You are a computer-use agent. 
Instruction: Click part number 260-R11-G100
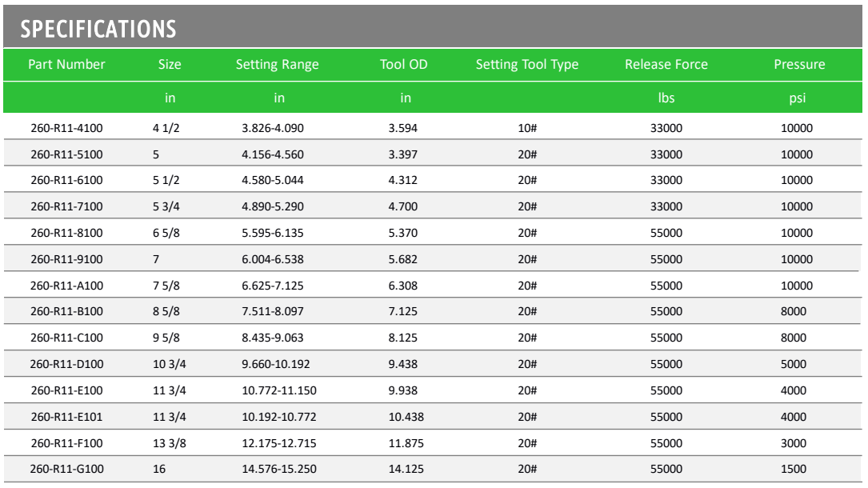point(67,469)
